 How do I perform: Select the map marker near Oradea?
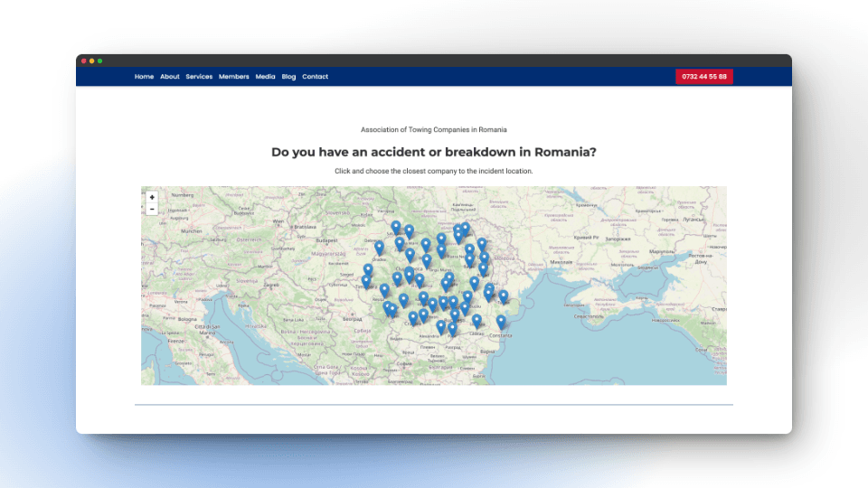click(x=379, y=247)
